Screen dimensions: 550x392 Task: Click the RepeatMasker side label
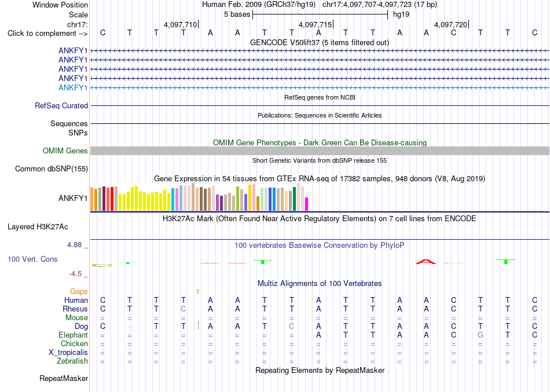pyautogui.click(x=64, y=378)
